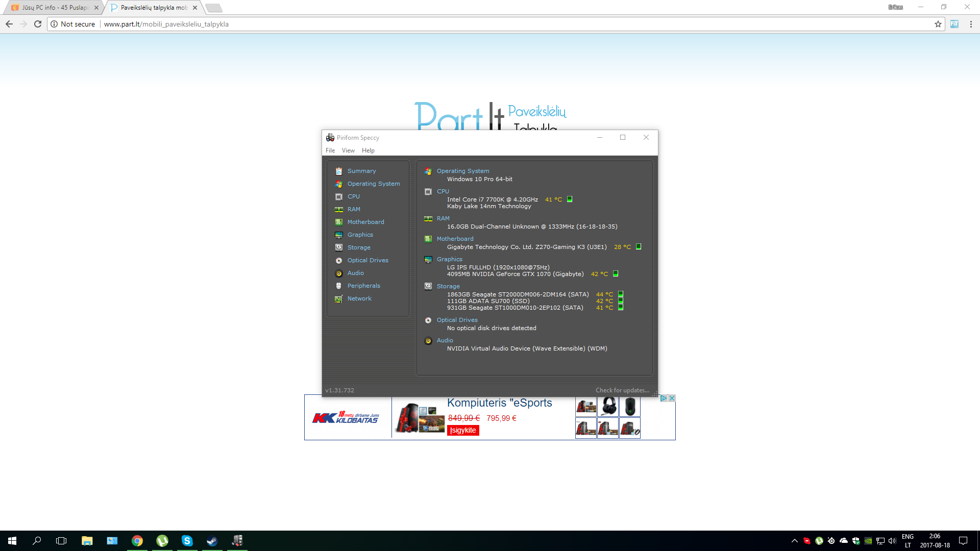Open the RAM icon in sidebar
Image resolution: width=980 pixels, height=551 pixels.
pyautogui.click(x=338, y=209)
